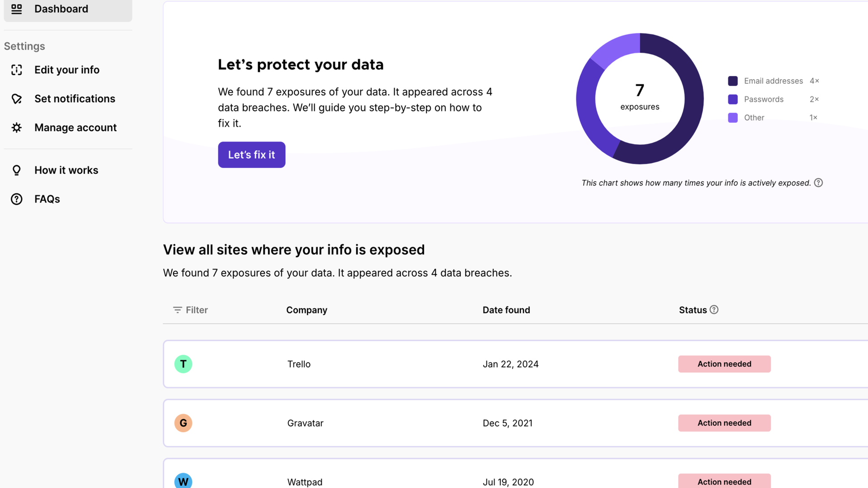Image resolution: width=868 pixels, height=488 pixels.
Task: Go to Edit your info
Action: pos(68,70)
